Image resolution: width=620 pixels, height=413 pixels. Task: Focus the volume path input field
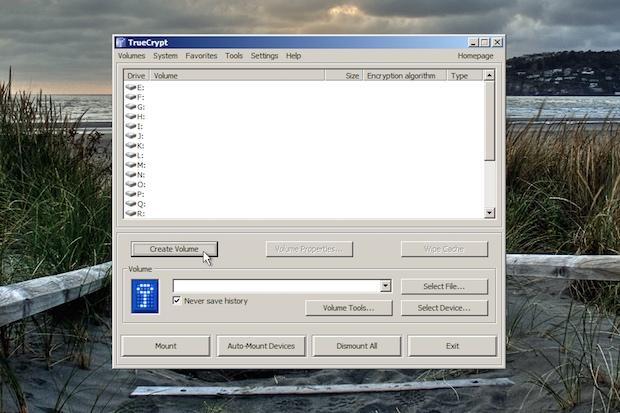[277, 286]
